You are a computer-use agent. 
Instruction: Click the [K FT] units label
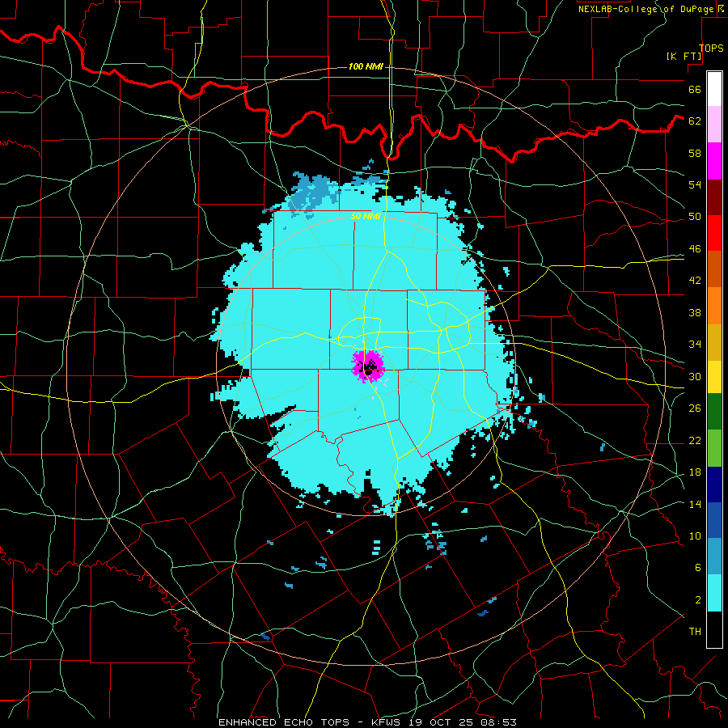point(684,57)
